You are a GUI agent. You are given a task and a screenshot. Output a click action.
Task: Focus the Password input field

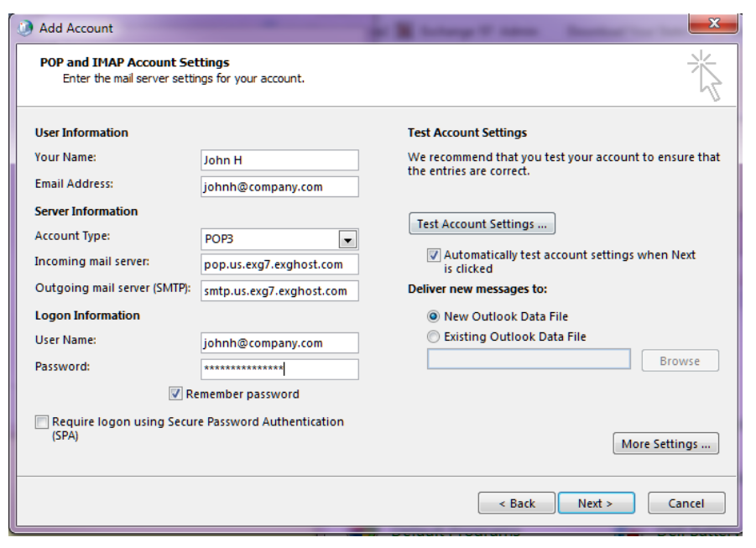(279, 369)
